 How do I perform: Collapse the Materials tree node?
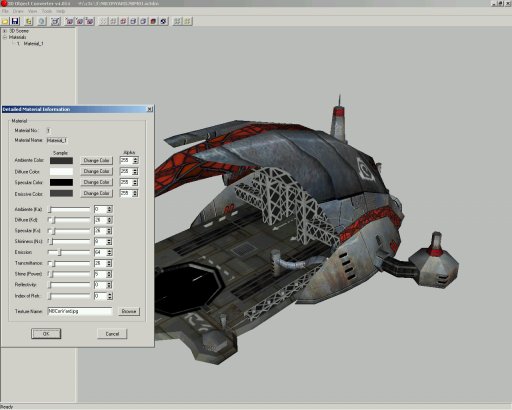point(5,37)
